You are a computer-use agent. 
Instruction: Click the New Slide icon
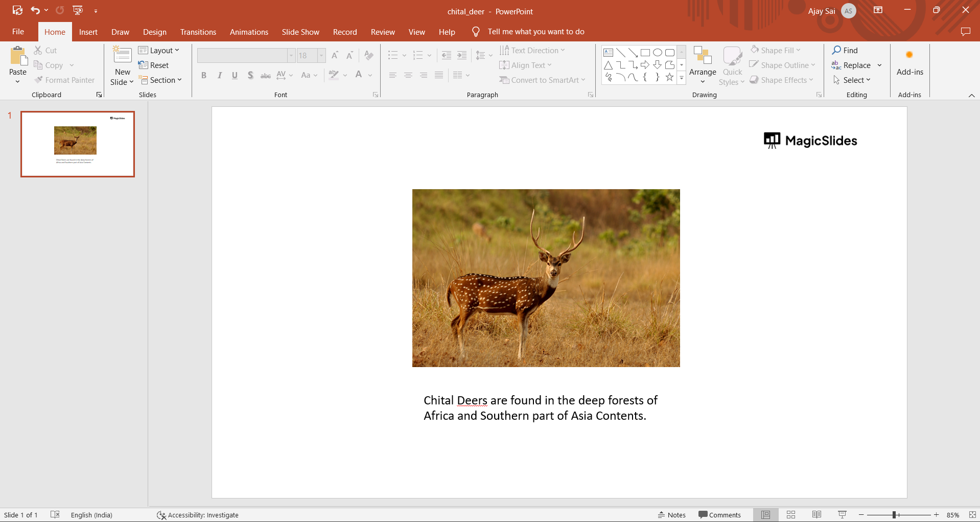click(x=122, y=55)
